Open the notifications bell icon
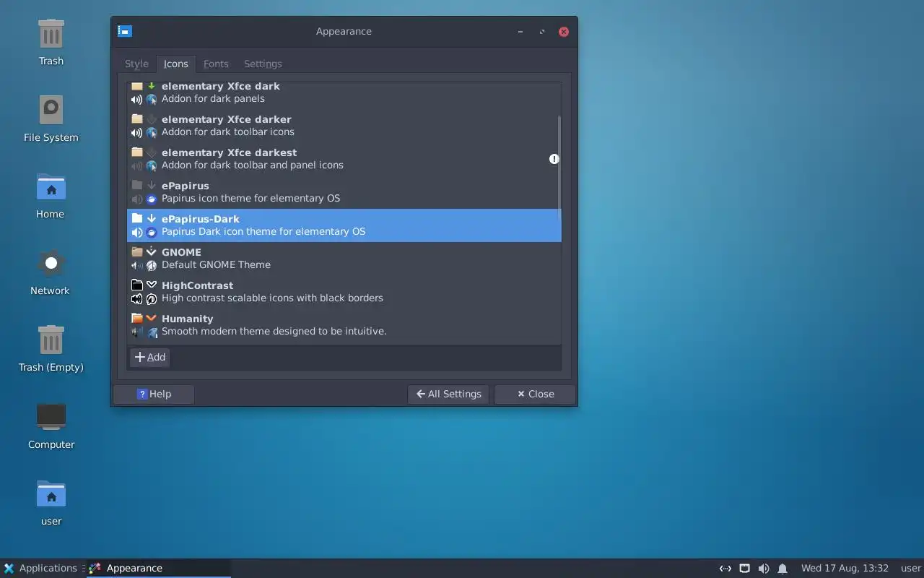The width and height of the screenshot is (924, 578). [x=783, y=569]
